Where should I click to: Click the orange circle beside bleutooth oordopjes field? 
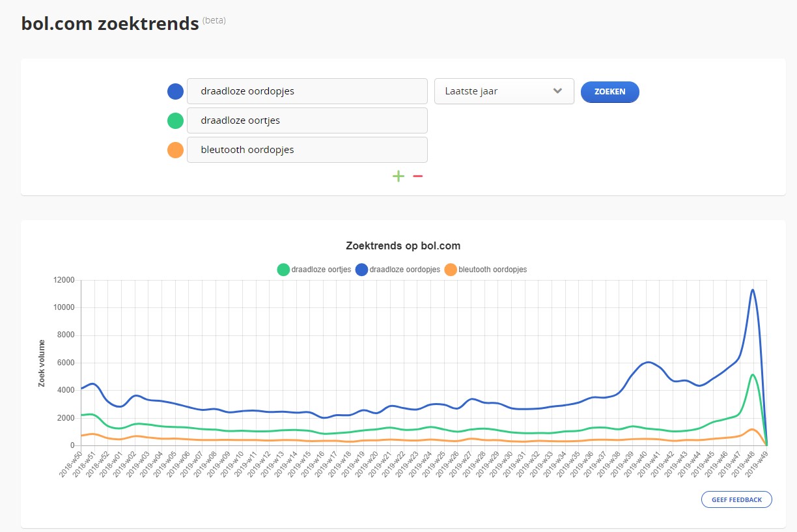click(175, 150)
